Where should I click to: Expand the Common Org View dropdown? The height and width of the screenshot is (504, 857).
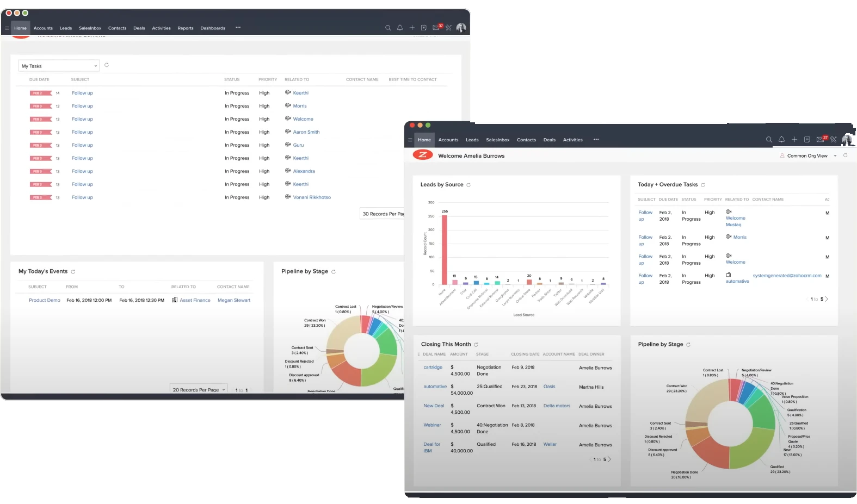click(835, 156)
